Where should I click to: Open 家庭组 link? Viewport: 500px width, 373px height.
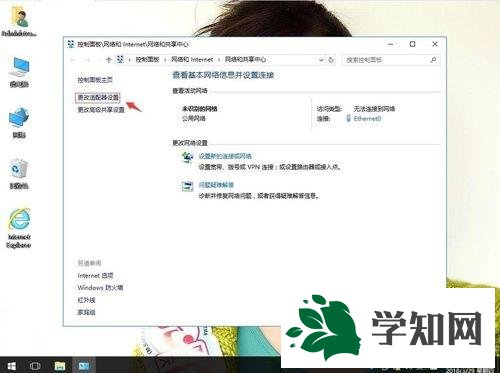86,312
